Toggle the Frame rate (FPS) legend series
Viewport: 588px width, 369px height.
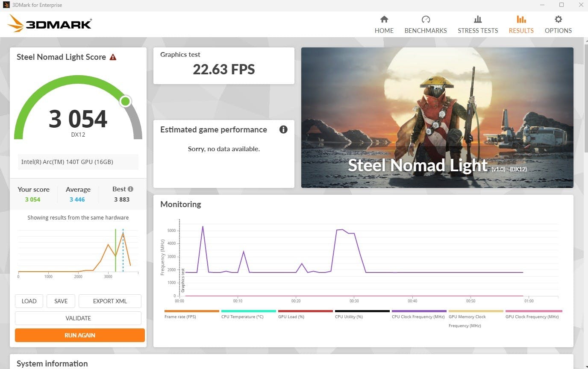point(191,314)
